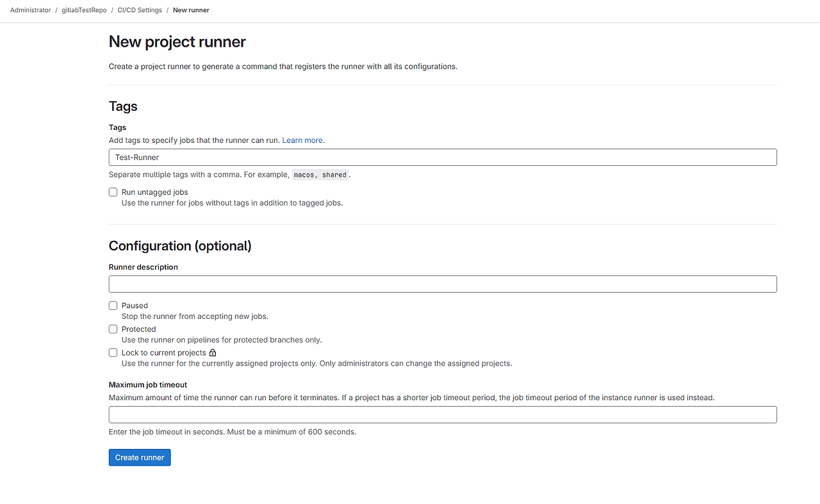Click the macos, shared example code snippet
Image resolution: width=820 pixels, height=504 pixels.
tap(320, 174)
